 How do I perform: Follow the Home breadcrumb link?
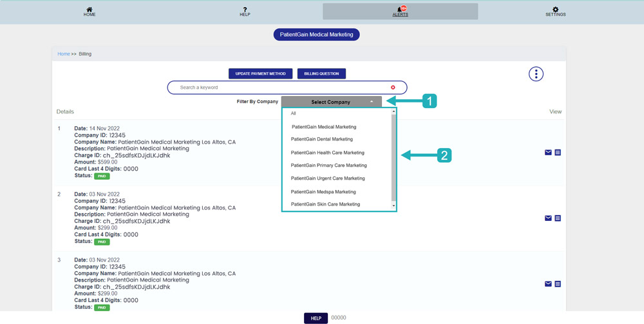(x=64, y=54)
